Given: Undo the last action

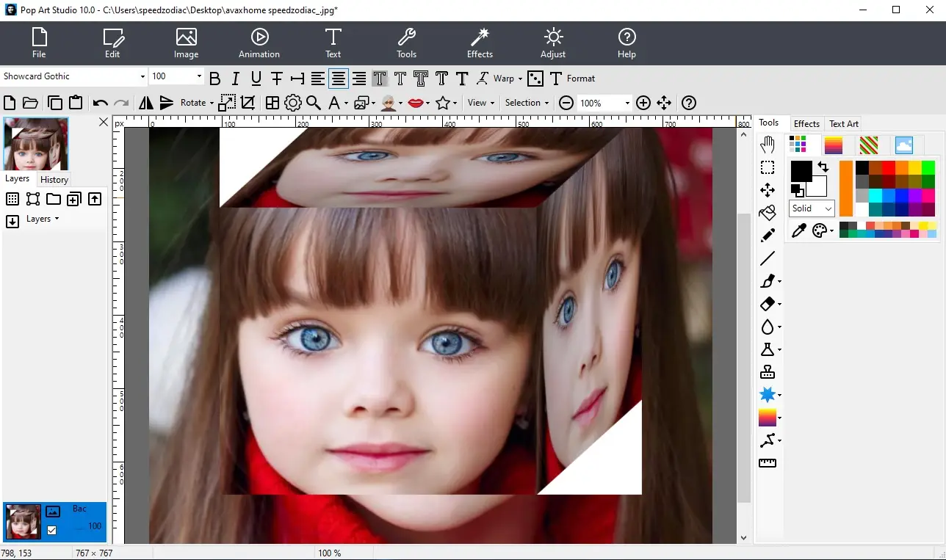Looking at the screenshot, I should pos(101,103).
